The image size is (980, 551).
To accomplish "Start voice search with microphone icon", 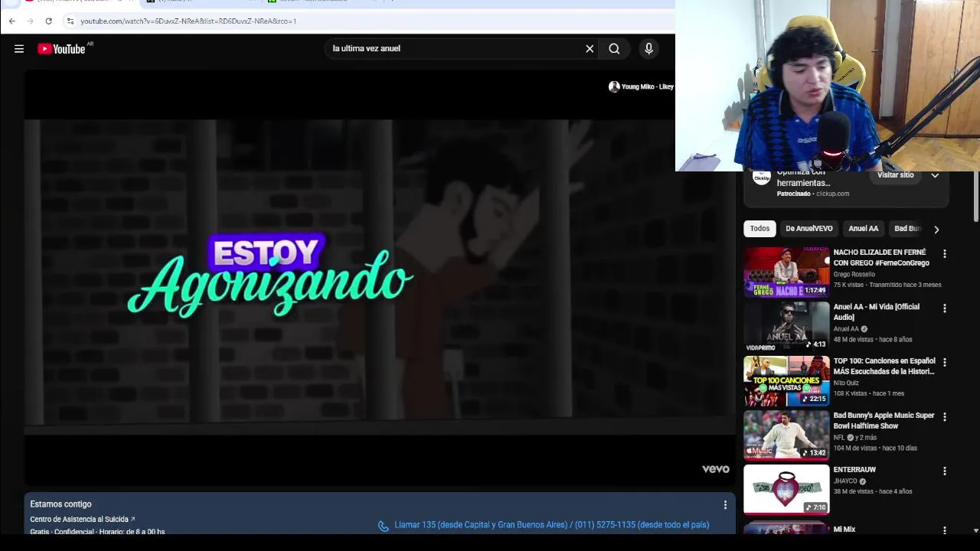I will [x=648, y=49].
